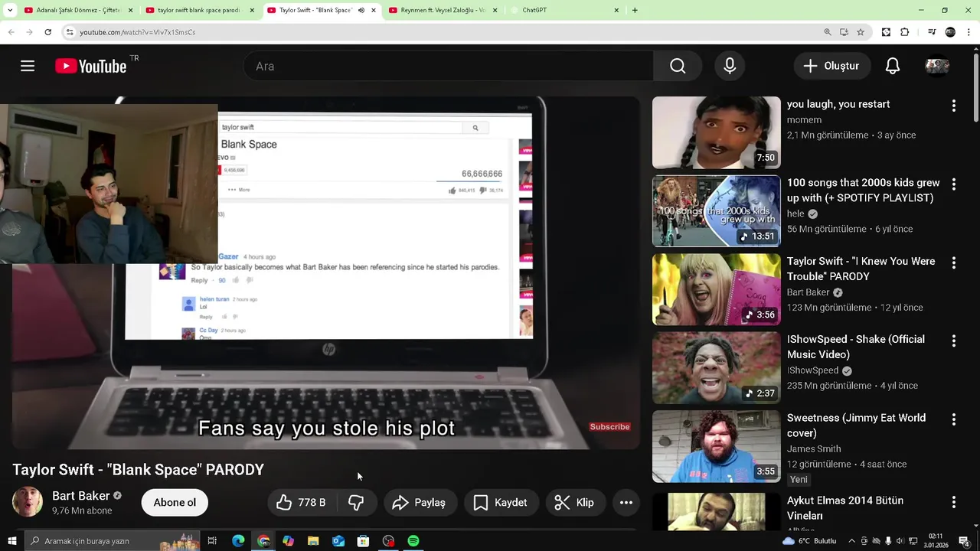Open Outlook from the taskbar
Screen dimensions: 980x551
pyautogui.click(x=338, y=541)
